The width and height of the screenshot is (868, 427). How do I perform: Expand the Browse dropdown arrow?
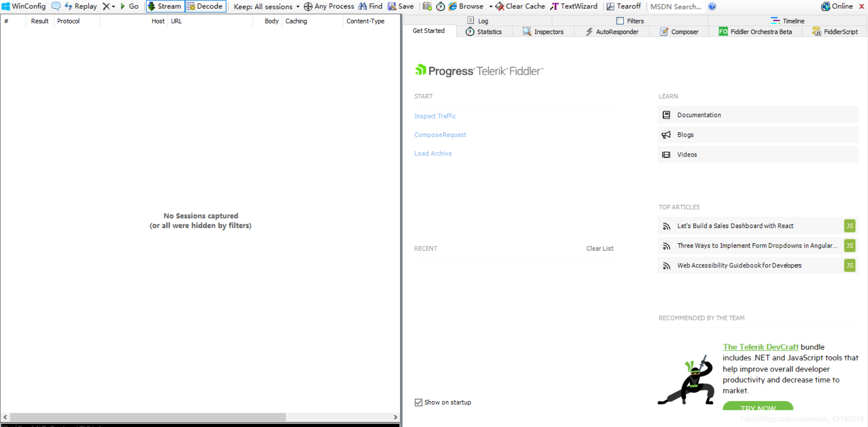click(491, 6)
